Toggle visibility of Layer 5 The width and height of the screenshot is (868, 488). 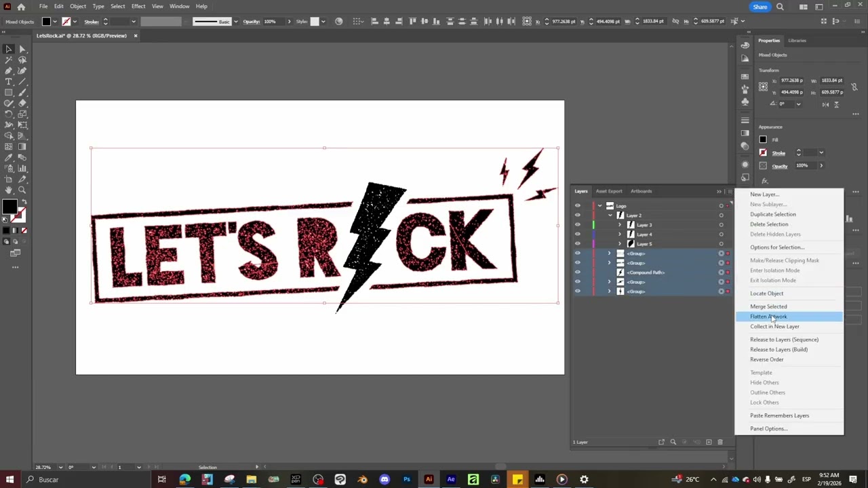pos(578,243)
